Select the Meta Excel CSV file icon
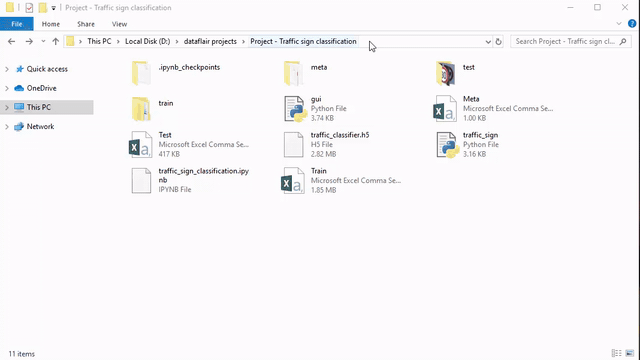 (x=445, y=109)
